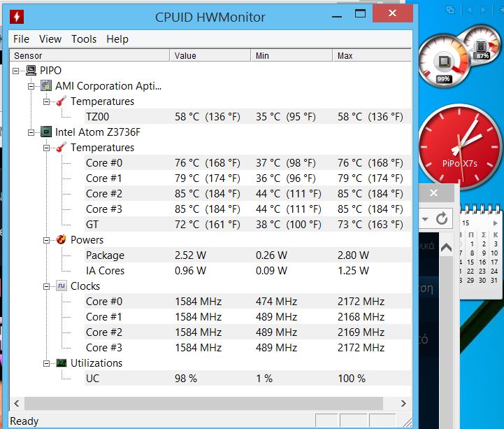
Task: Open dropdown arrow in background window
Action: 425,219
